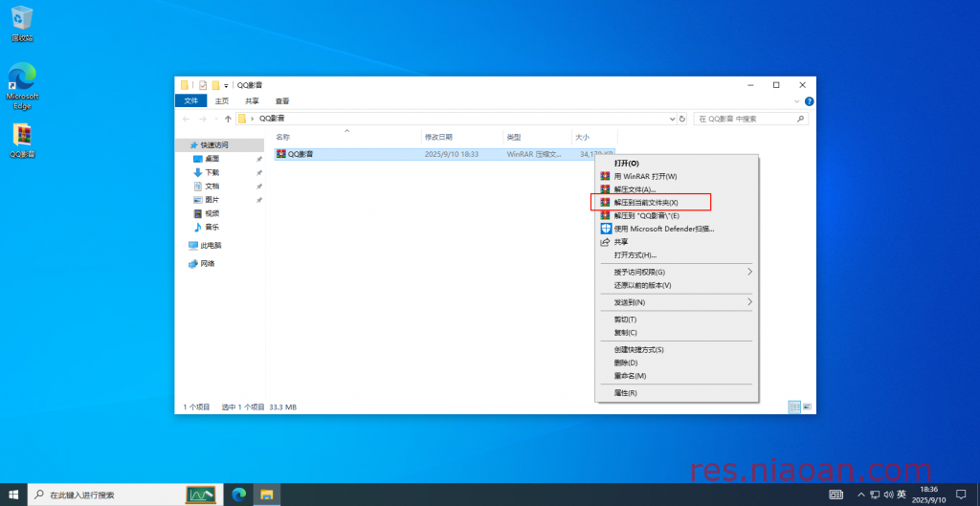Open 文档 folder in sidebar

click(x=212, y=187)
